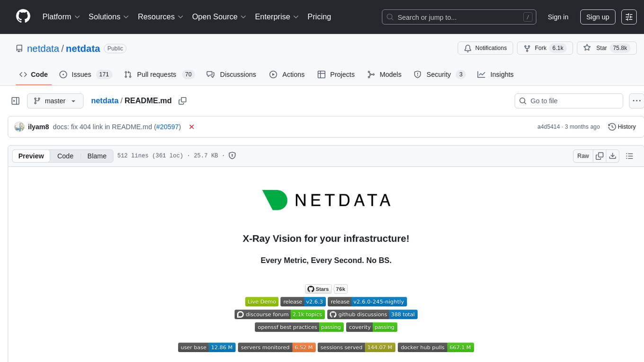Viewport: 644px width, 362px height.
Task: Click the Sign up button
Action: click(598, 17)
